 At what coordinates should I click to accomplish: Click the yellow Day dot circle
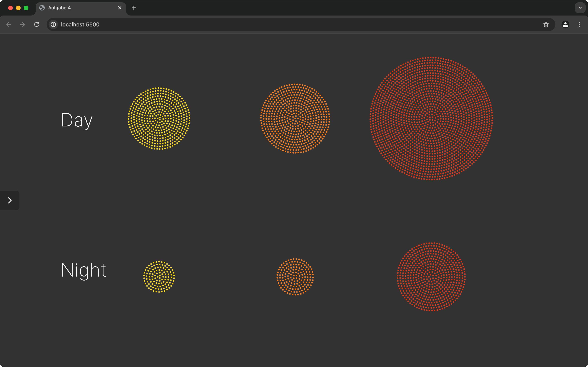159,118
